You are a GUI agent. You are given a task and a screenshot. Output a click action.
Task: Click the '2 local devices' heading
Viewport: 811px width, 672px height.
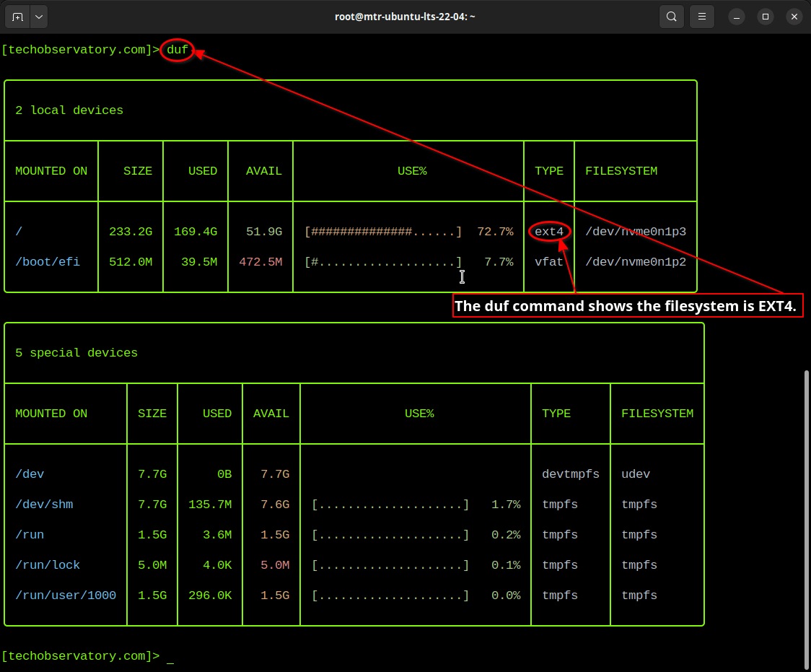point(69,110)
